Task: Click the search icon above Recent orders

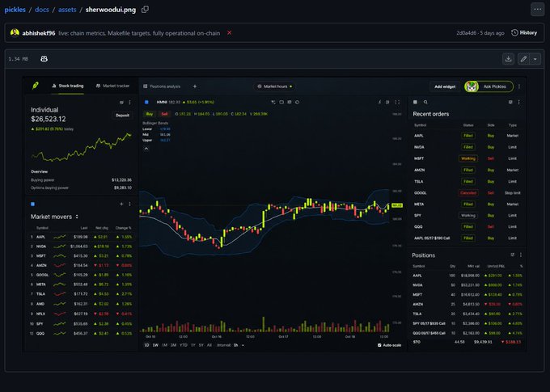Action: 425,102
